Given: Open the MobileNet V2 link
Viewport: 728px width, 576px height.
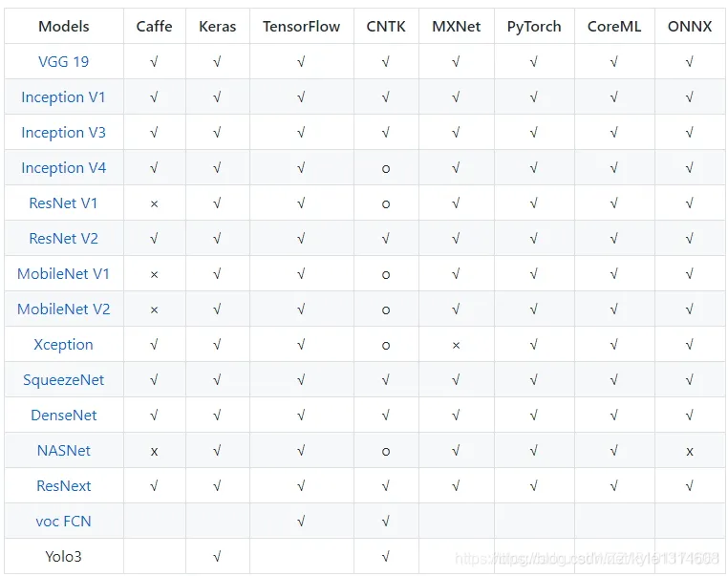Looking at the screenshot, I should [x=64, y=309].
